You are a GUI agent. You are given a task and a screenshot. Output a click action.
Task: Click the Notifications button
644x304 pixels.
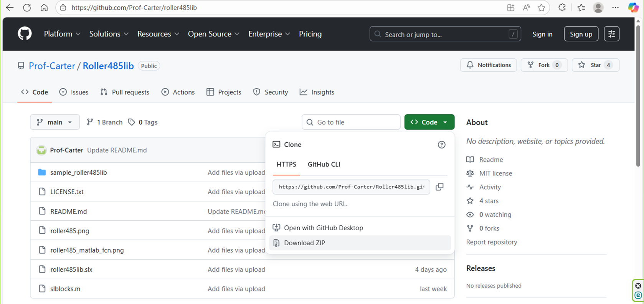coord(489,65)
